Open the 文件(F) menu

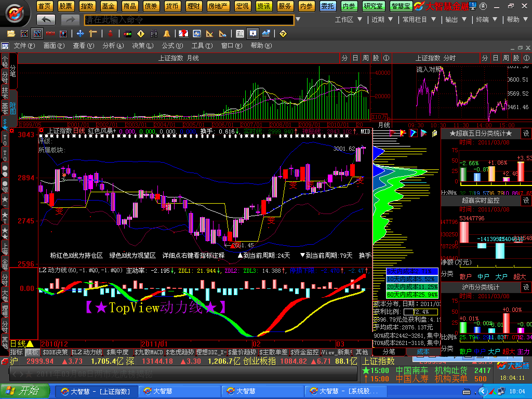(x=24, y=46)
